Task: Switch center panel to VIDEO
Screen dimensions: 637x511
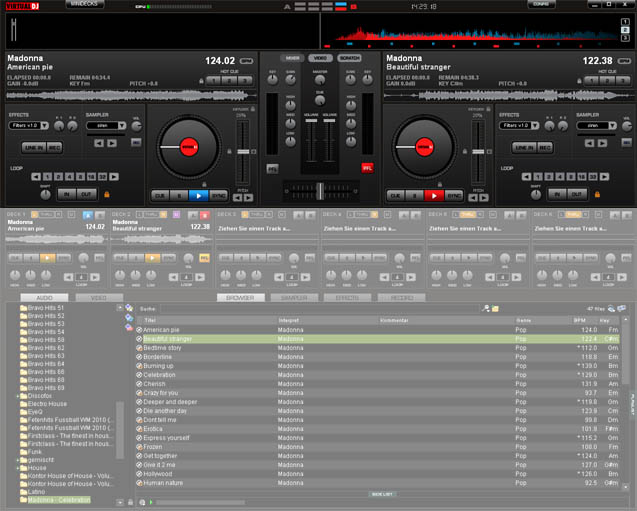Action: [x=321, y=58]
